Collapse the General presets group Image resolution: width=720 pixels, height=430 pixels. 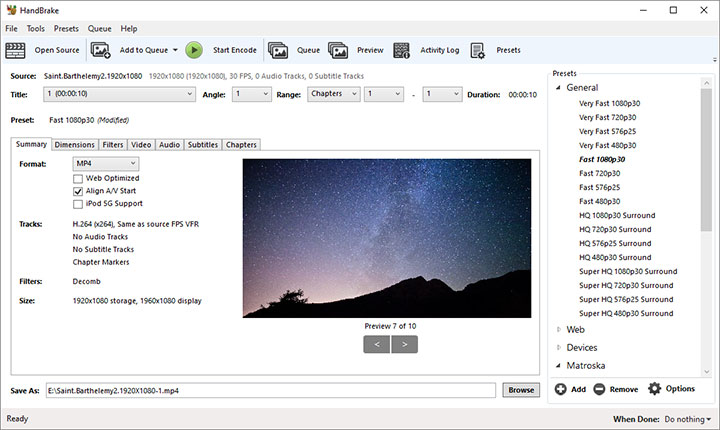558,87
